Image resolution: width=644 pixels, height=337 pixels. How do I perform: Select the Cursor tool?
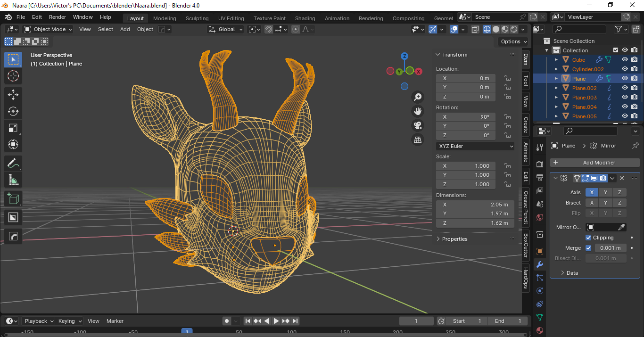pos(13,76)
